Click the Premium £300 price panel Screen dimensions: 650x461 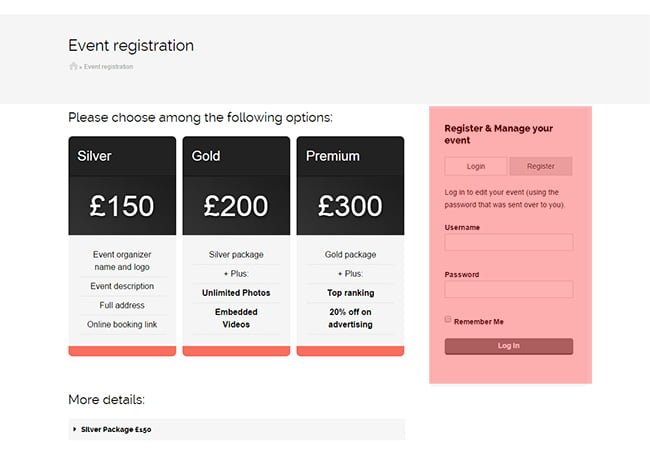350,206
